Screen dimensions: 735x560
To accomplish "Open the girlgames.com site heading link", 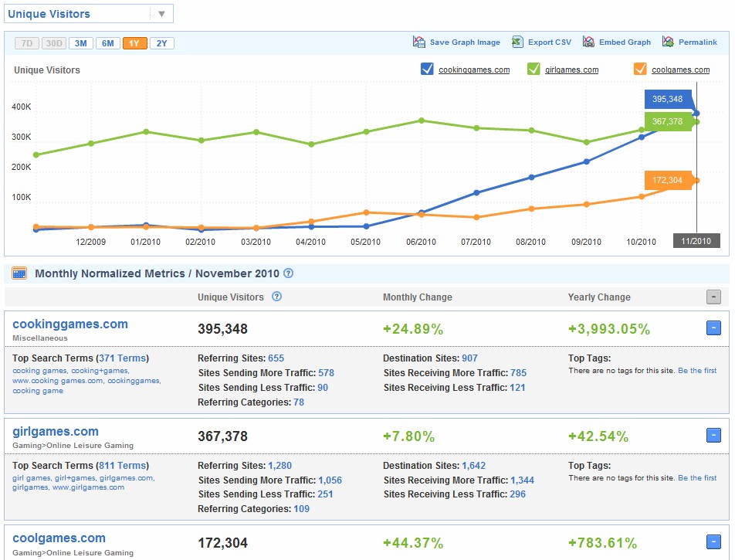I will 56,432.
